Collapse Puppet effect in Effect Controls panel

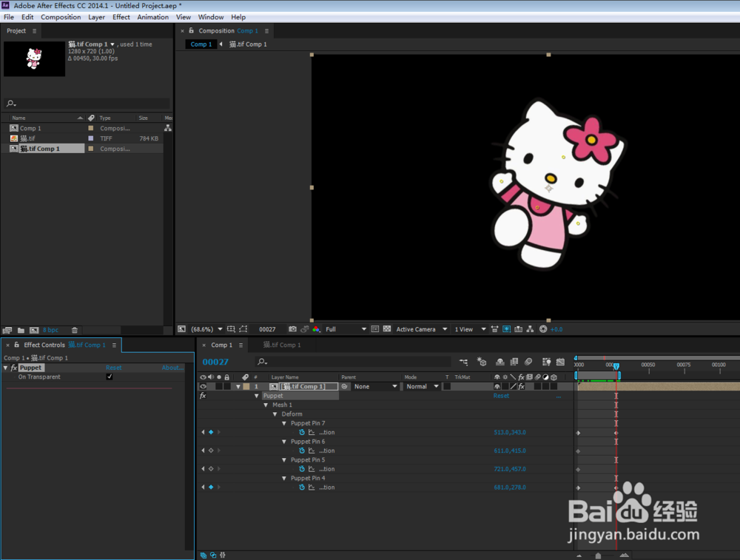6,368
